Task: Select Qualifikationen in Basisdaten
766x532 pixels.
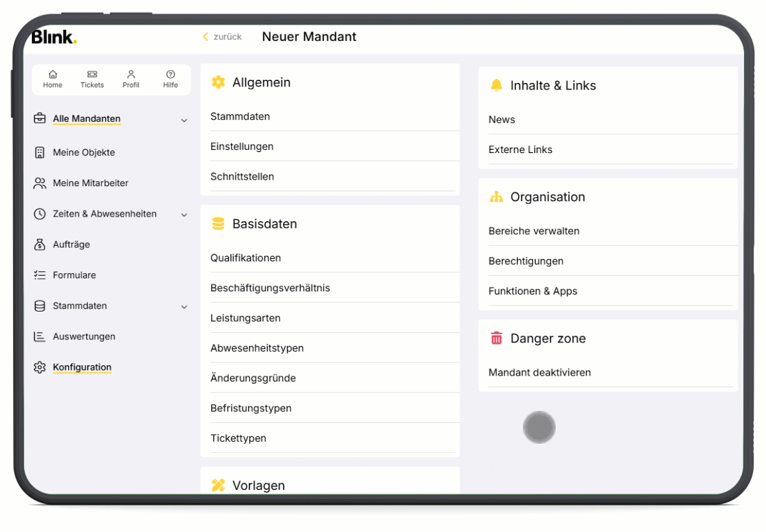Action: tap(245, 258)
